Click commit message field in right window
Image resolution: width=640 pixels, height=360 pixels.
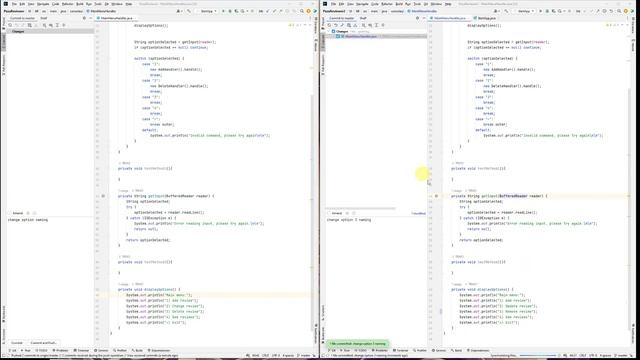click(x=376, y=278)
